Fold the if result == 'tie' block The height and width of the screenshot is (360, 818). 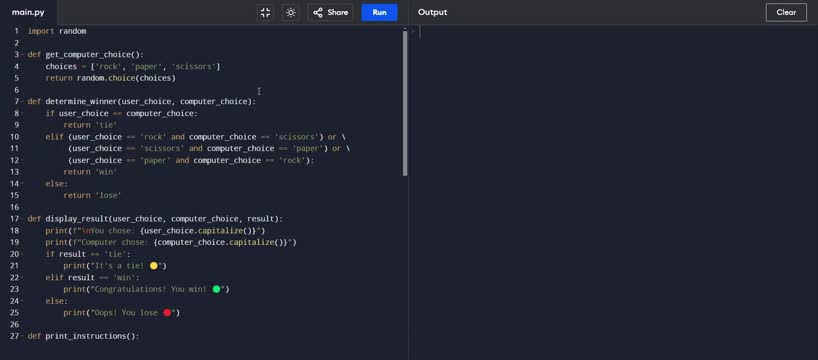22,254
